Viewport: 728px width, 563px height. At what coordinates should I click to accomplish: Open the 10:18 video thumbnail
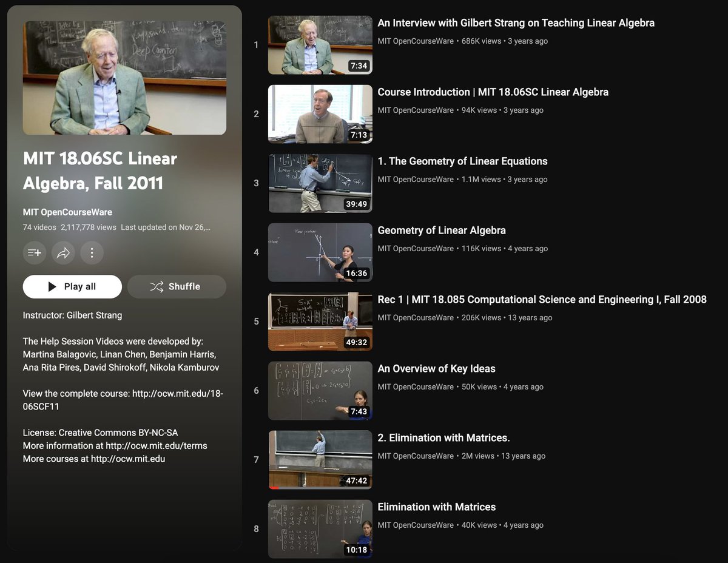point(320,529)
